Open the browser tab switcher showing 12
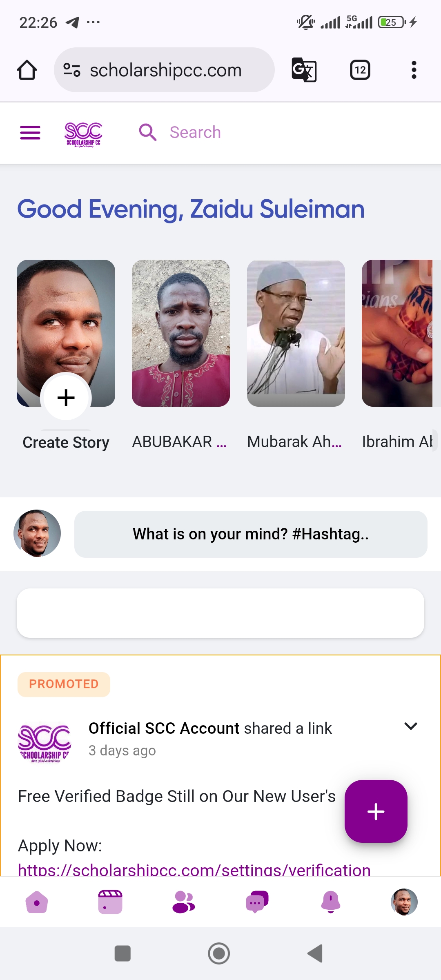The image size is (441, 980). 360,70
